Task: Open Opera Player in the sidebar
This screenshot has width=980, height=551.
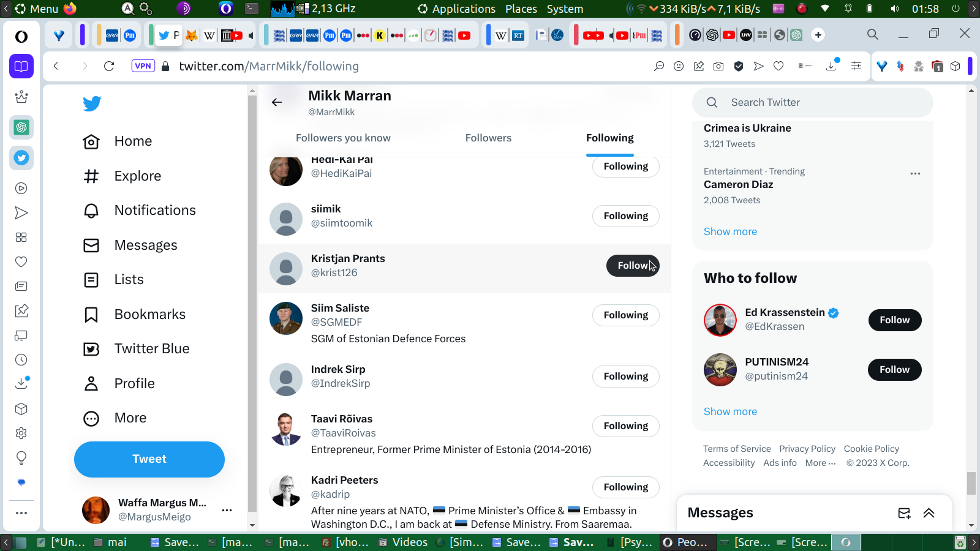Action: tap(21, 189)
